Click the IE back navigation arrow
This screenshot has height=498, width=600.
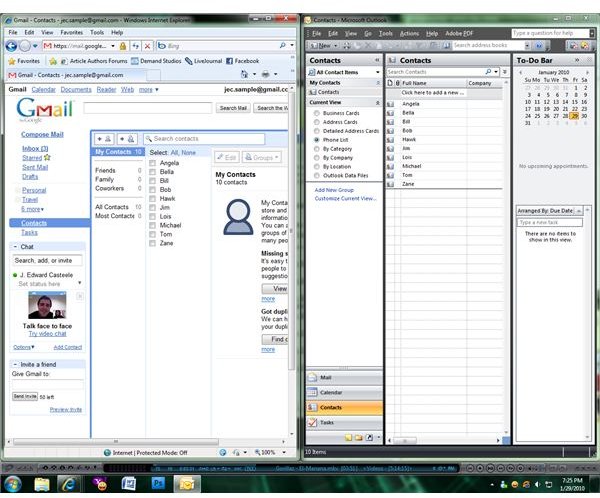[x=11, y=46]
